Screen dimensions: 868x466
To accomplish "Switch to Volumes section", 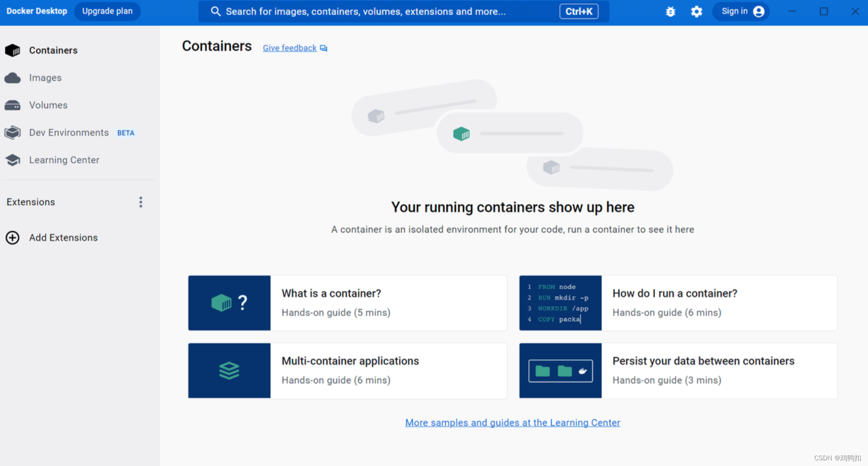I will pos(48,105).
